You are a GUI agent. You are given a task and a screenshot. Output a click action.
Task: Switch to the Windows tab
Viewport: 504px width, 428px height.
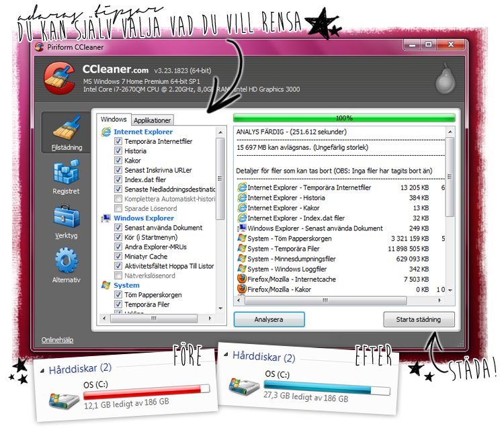click(x=114, y=119)
